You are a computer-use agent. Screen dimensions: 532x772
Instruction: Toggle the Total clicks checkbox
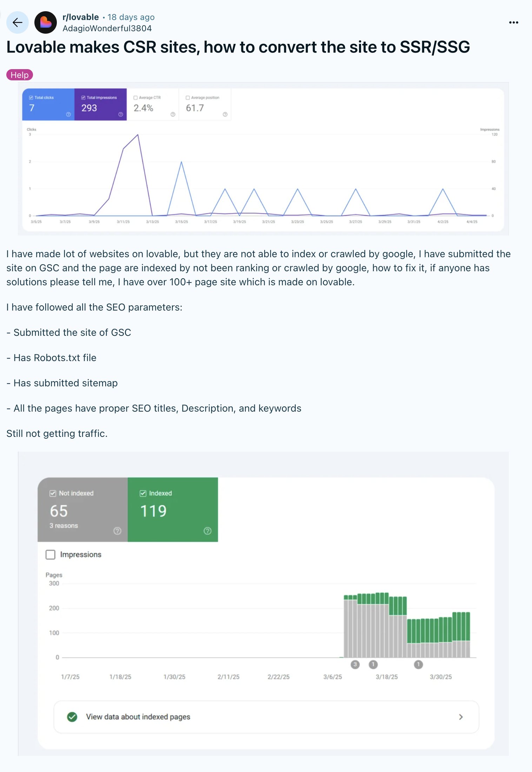(31, 98)
